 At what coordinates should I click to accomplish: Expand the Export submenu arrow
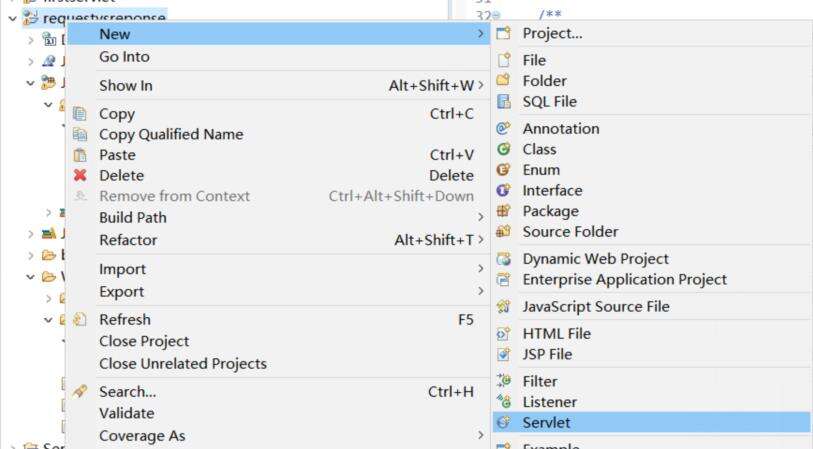click(481, 292)
